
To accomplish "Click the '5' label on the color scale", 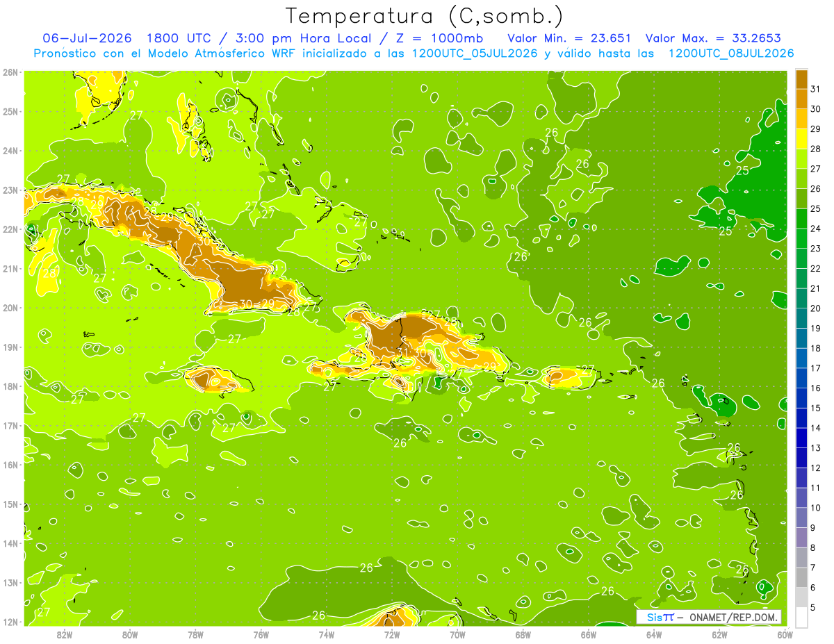I will (x=812, y=608).
